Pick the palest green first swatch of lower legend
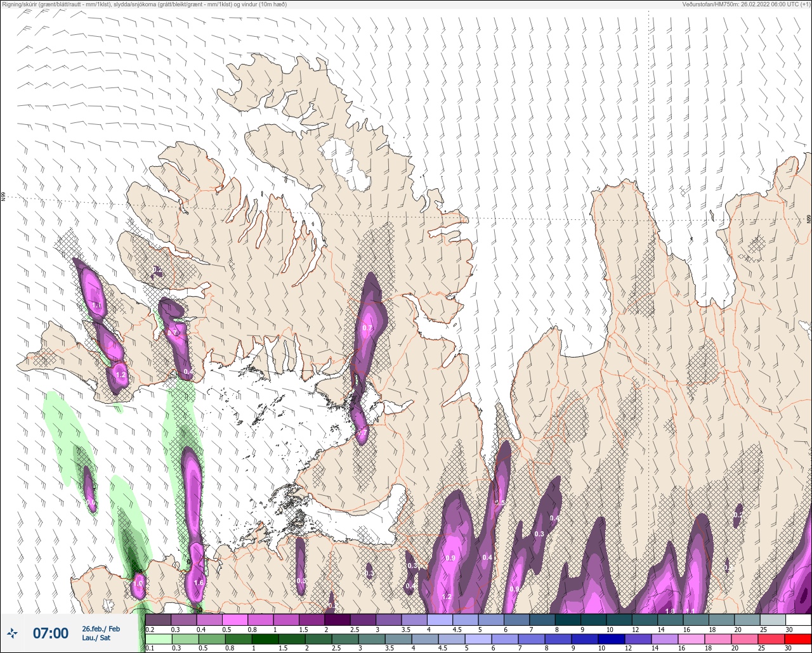Image resolution: width=812 pixels, height=653 pixels. (x=158, y=639)
